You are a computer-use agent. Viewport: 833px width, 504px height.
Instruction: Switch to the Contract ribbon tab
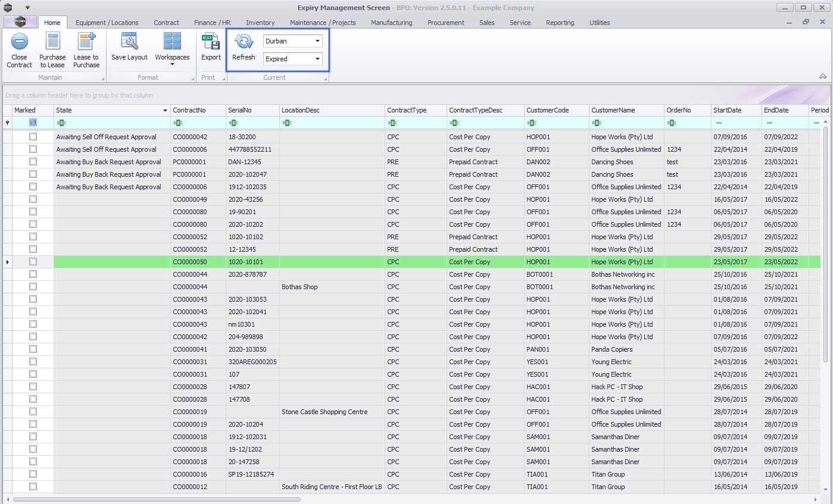[166, 23]
